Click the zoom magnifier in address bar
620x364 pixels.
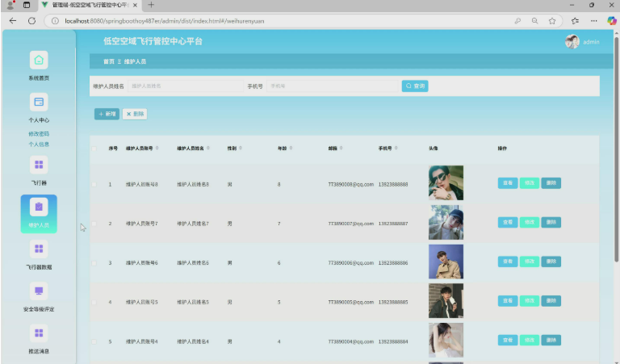pos(534,21)
